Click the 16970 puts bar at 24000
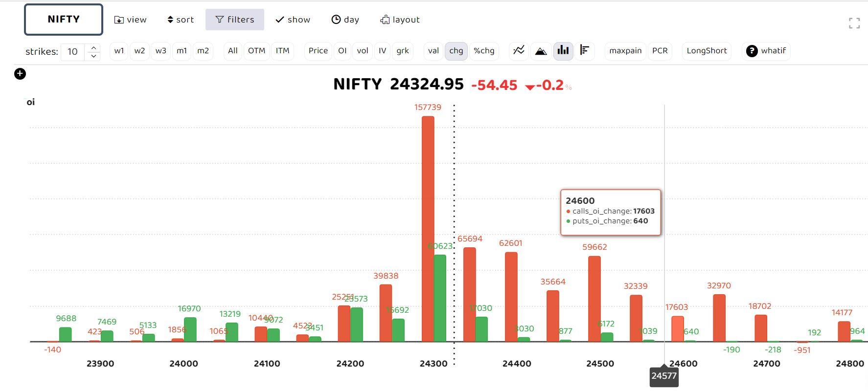Viewport: 868px width, 391px height. (x=190, y=329)
